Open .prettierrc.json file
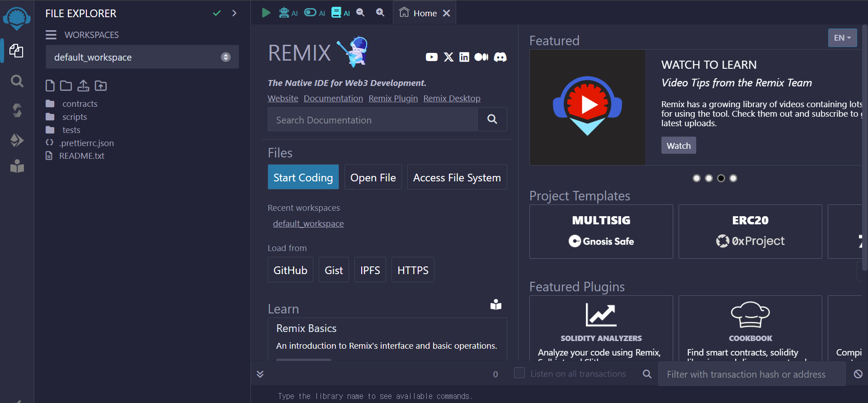The height and width of the screenshot is (403, 868). point(86,143)
